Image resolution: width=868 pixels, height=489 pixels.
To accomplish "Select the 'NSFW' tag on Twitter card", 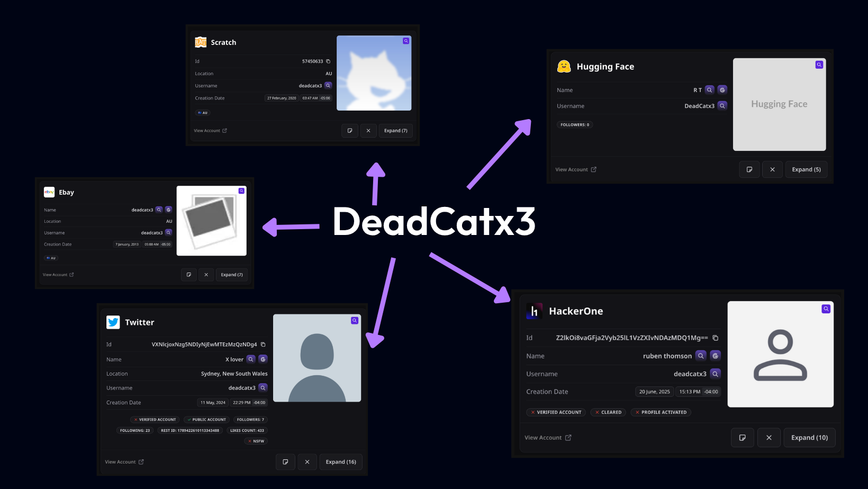I will tap(256, 441).
